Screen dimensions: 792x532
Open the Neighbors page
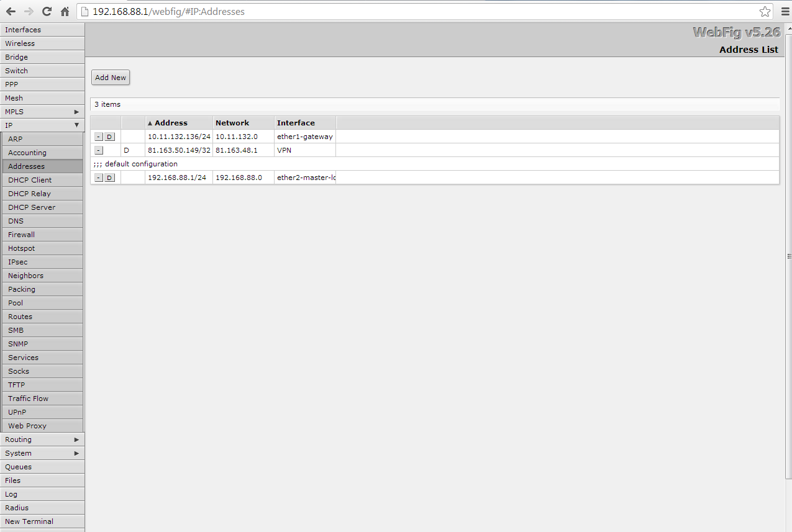(42, 276)
